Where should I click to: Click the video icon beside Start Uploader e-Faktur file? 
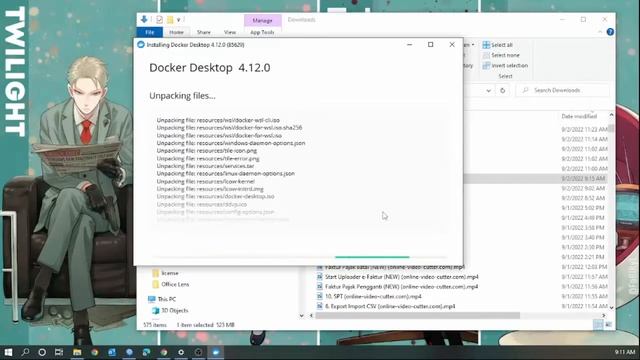coord(320,277)
